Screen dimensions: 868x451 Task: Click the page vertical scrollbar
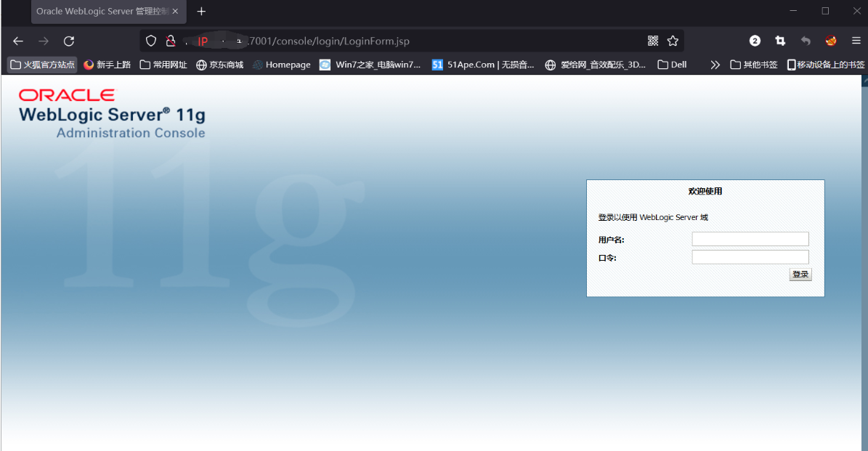point(864,263)
